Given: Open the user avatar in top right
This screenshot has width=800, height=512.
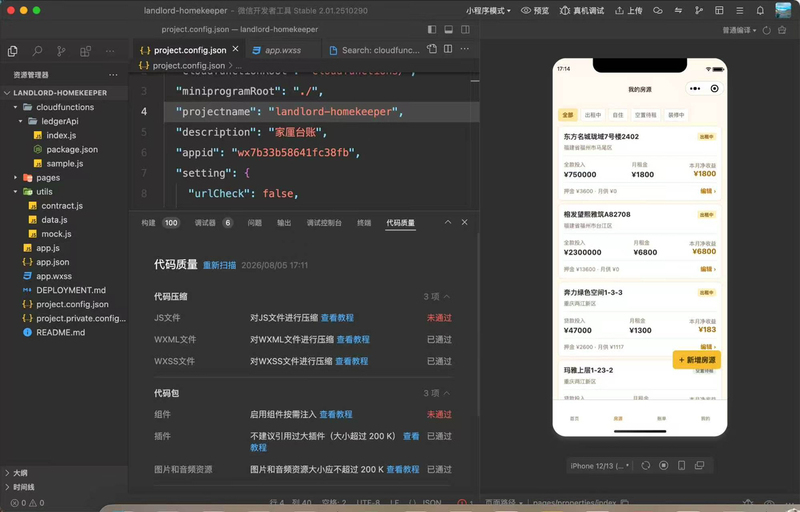Looking at the screenshot, I should [783, 10].
